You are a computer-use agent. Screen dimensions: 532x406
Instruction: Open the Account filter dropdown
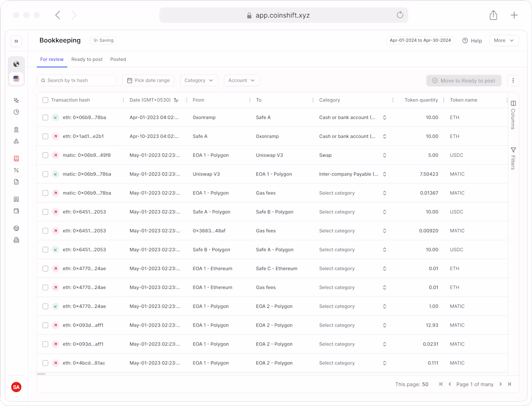[x=241, y=80]
